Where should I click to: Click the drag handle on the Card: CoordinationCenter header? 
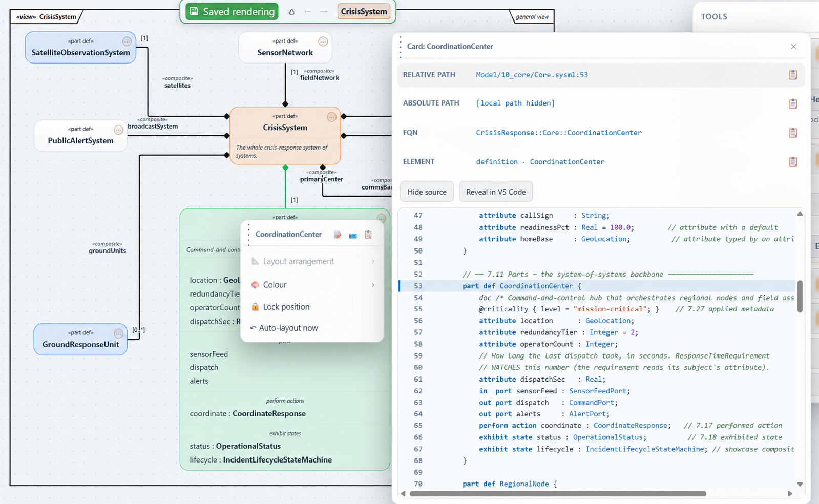coord(401,47)
